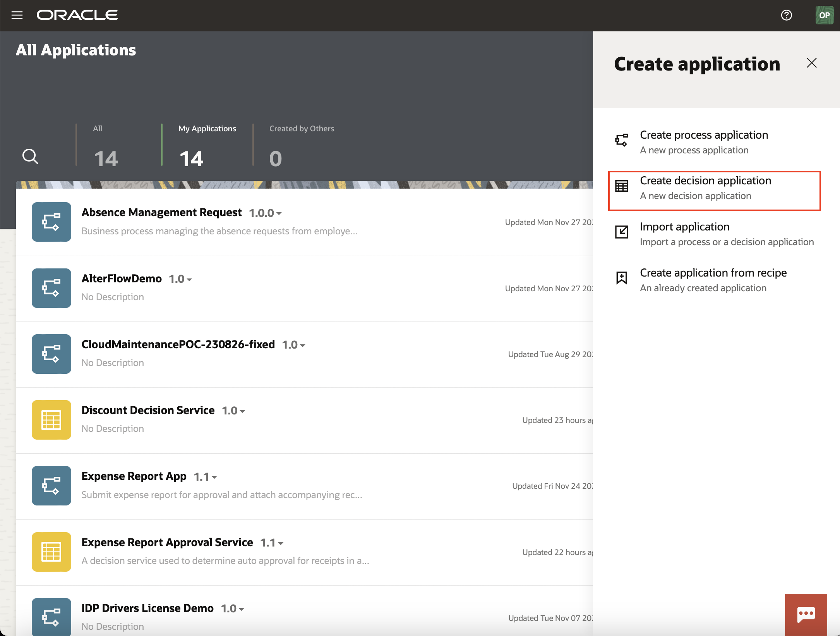
Task: Click the Expense Report Approval Service decision icon
Action: 51,552
